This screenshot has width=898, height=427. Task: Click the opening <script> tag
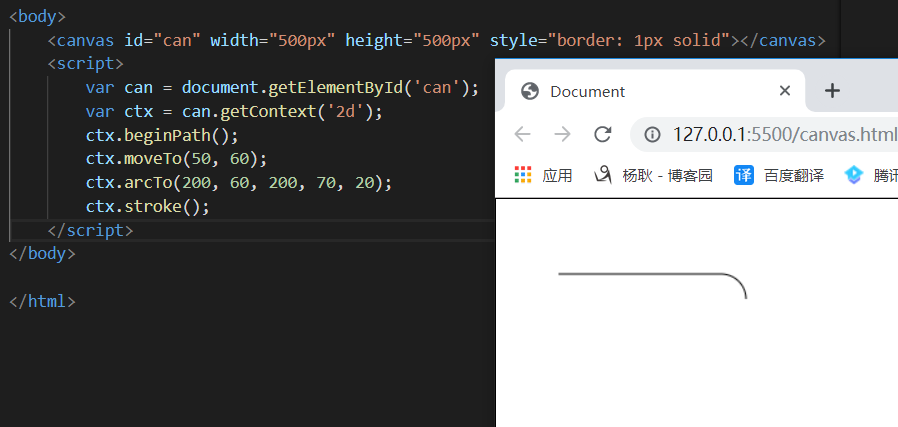(85, 64)
